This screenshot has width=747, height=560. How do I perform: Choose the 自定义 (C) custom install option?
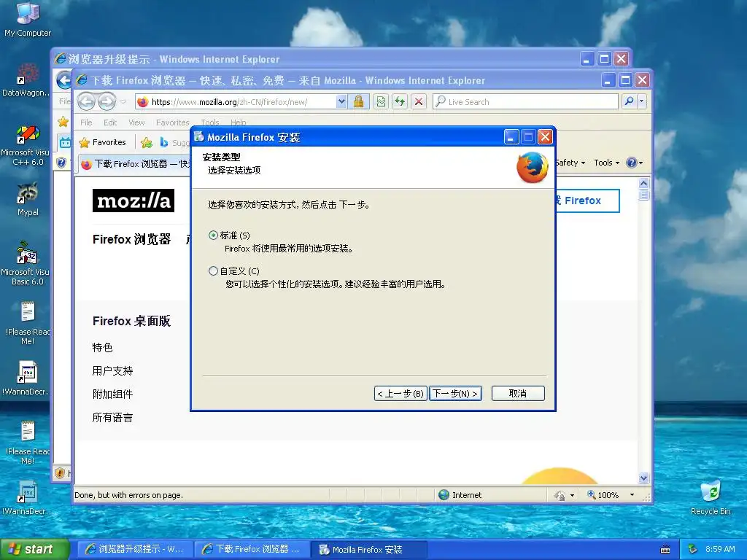[x=213, y=271]
